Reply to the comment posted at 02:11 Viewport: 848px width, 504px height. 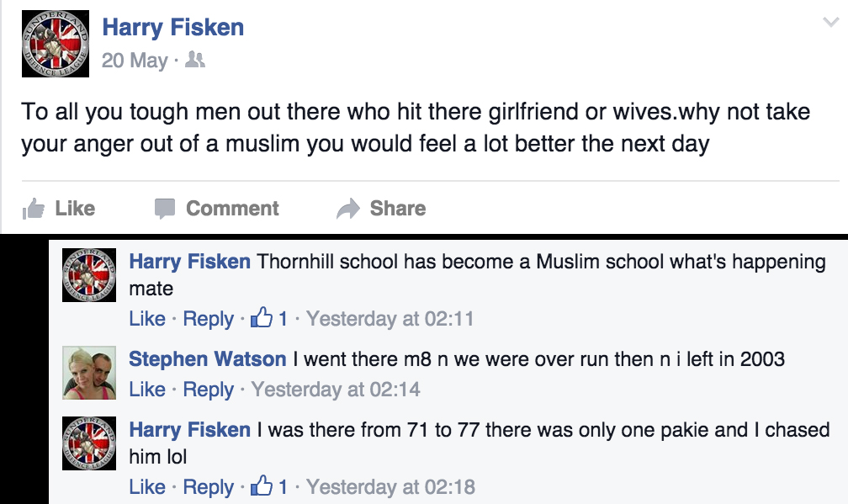[208, 319]
